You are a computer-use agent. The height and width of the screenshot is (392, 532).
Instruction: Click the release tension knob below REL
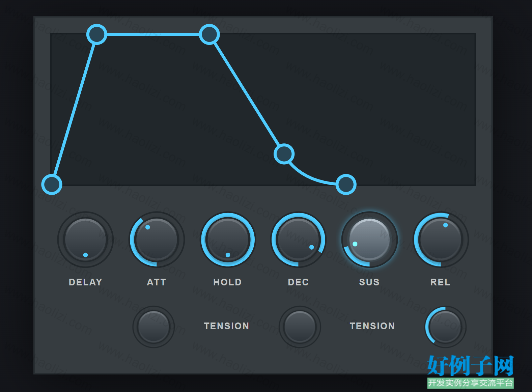tap(445, 327)
